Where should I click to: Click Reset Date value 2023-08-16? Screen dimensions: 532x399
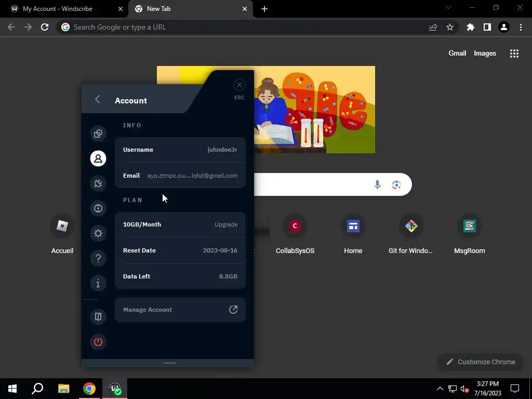point(220,250)
